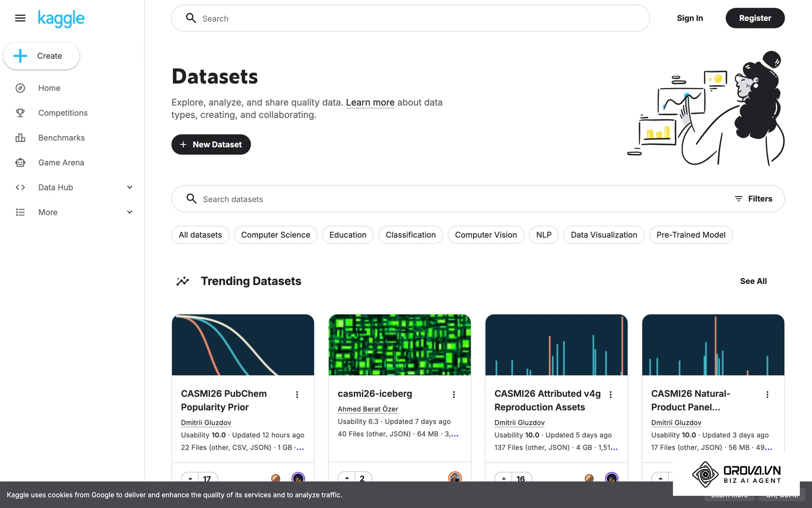Viewport: 812px width, 508px height.
Task: Go to Home in sidebar
Action: coord(49,88)
